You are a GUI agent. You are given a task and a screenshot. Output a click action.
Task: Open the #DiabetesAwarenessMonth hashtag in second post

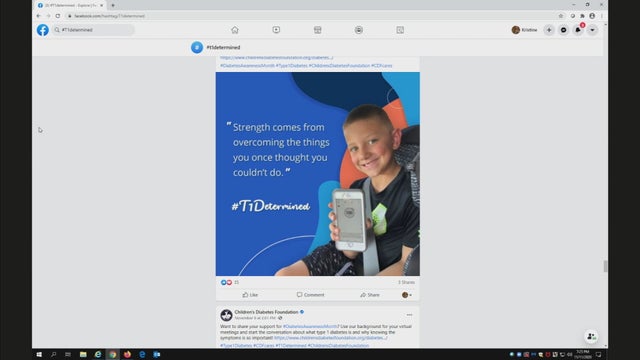pyautogui.click(x=310, y=327)
